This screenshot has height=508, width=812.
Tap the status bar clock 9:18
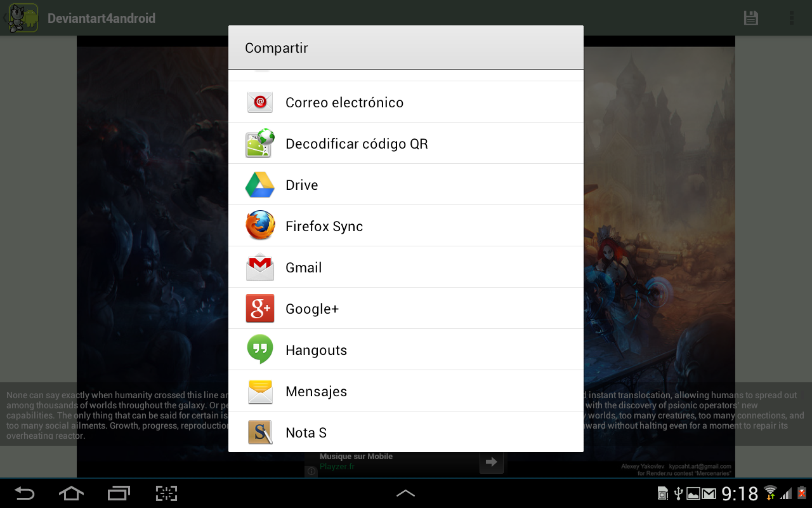click(740, 493)
